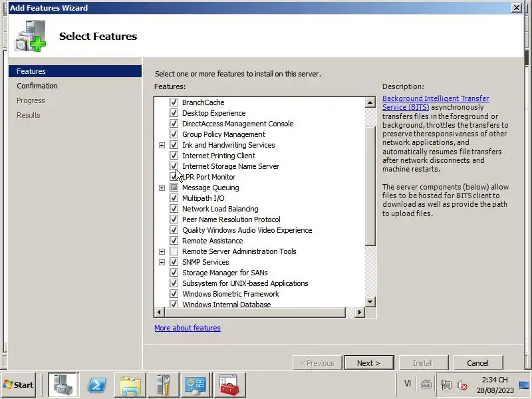Expand Ink and Handwriting Services node

[162, 145]
